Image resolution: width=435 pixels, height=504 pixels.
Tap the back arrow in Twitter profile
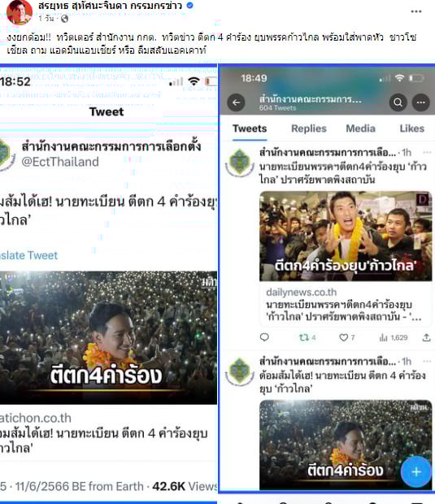tap(237, 102)
